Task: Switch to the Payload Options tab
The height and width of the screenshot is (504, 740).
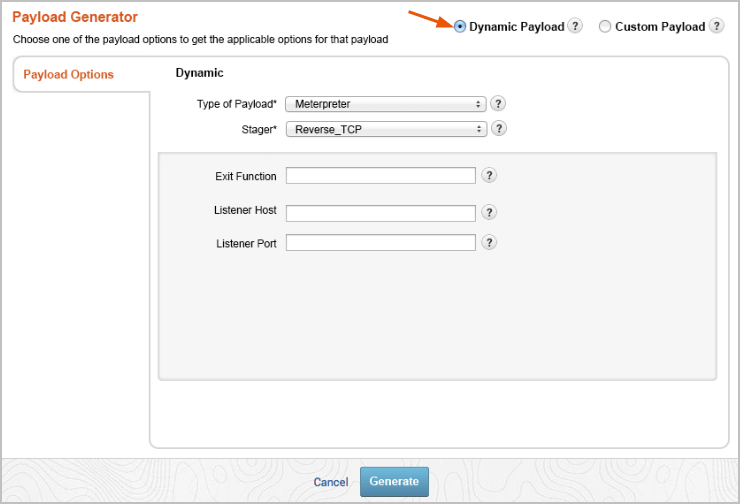Action: coord(69,75)
